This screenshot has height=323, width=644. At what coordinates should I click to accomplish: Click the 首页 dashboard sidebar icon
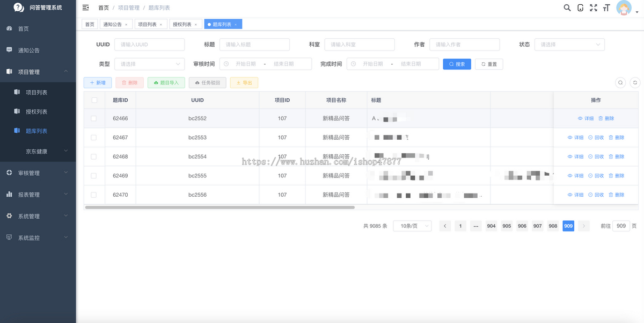9,28
